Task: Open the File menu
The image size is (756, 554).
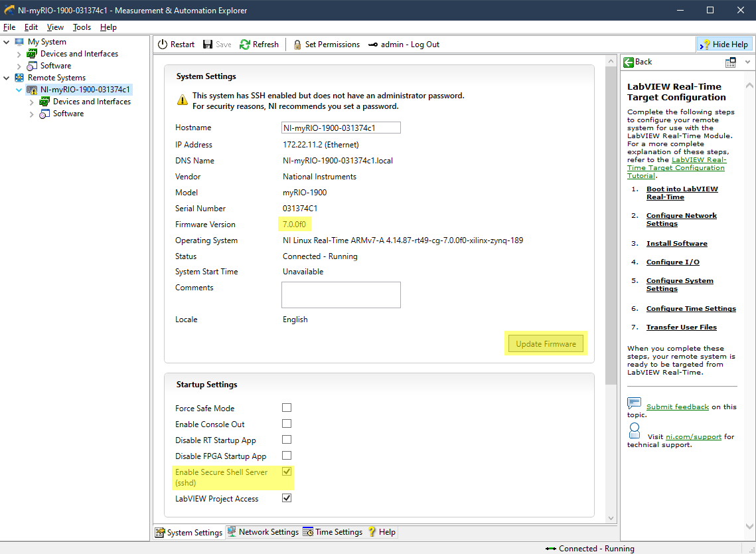Action: click(9, 27)
